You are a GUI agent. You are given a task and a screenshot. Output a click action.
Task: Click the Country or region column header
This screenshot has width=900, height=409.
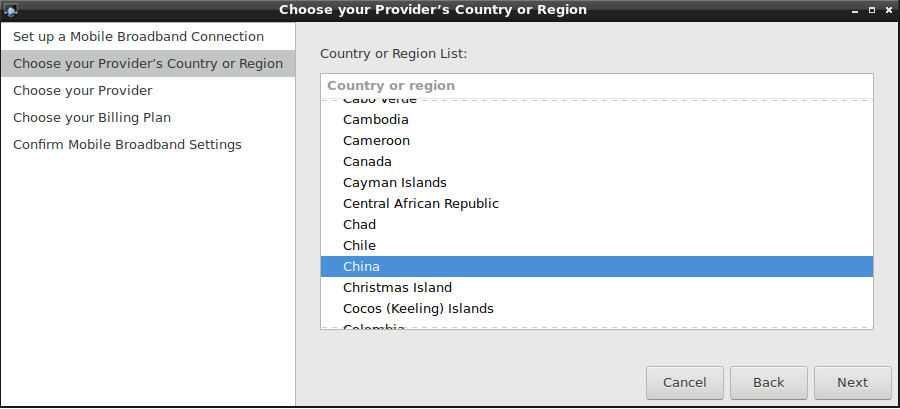pyautogui.click(x=596, y=86)
